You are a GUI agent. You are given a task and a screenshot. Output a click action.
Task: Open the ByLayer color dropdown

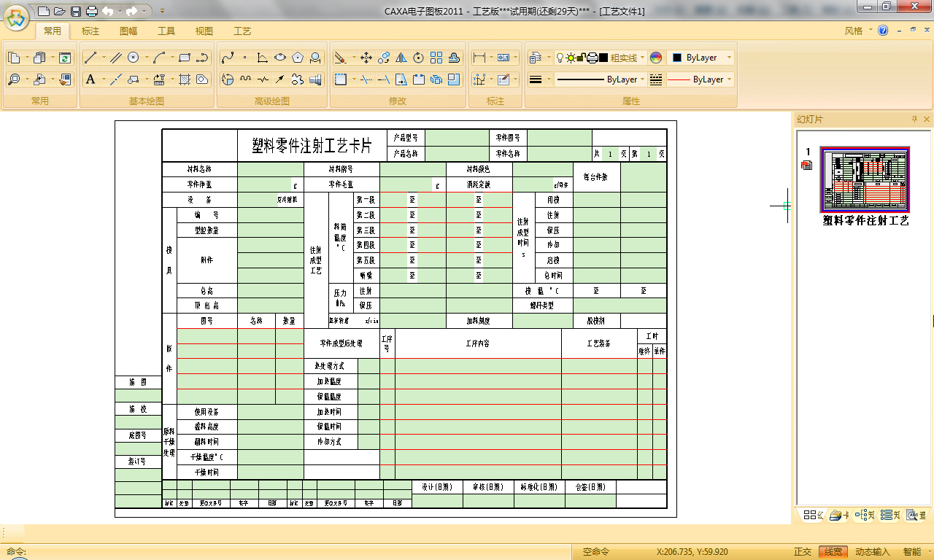tap(728, 58)
